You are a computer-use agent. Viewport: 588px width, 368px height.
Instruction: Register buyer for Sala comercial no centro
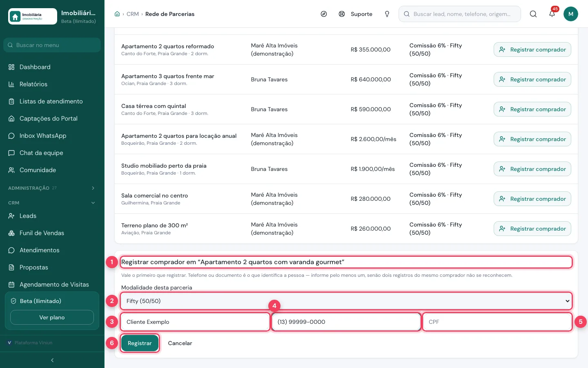532,199
